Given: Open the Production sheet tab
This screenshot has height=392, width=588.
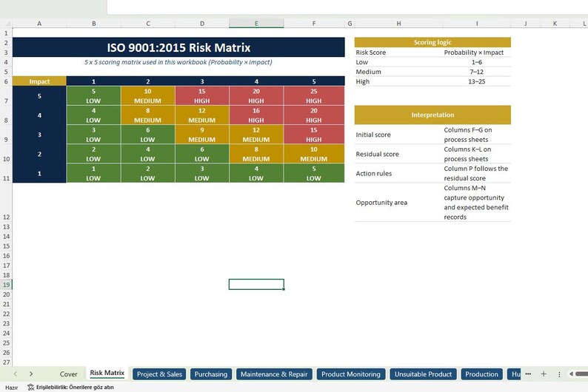Looking at the screenshot, I should pyautogui.click(x=481, y=374).
